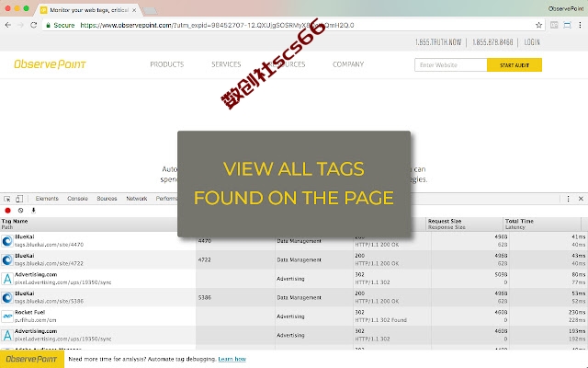Click ObservePoint profile button top right

[565, 8]
